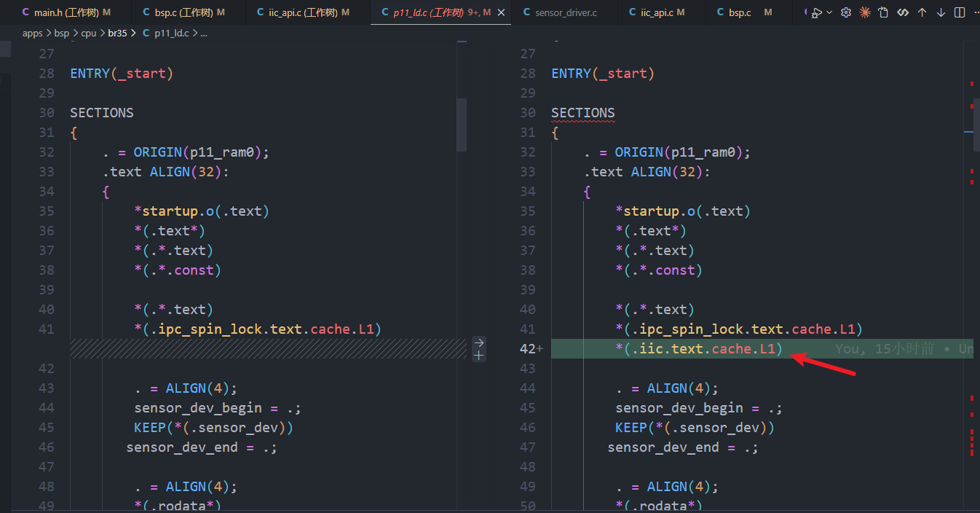Click the swap diff sides icon
980x513 pixels.
903,12
